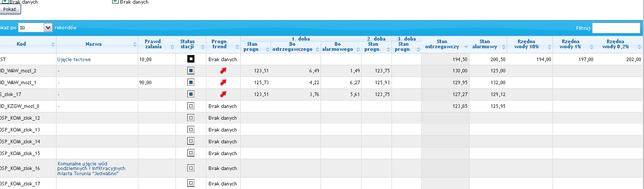This screenshot has width=644, height=189.
Task: Click the red trend arrow in the zlok_17 row with 127,27
Action: [223, 94]
